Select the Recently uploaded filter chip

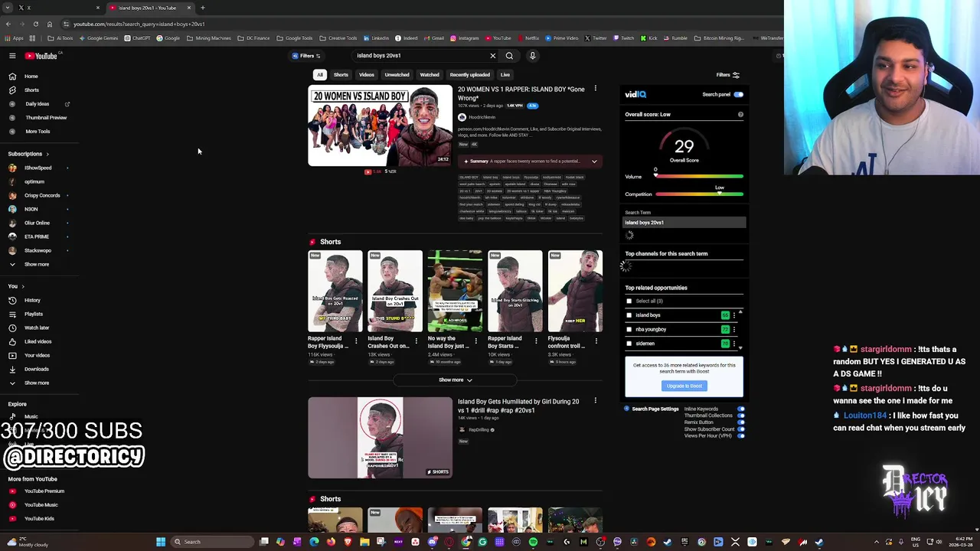pos(470,75)
